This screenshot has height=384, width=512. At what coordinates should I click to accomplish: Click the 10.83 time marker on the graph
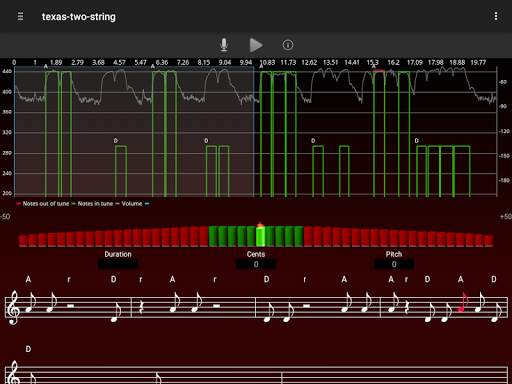(267, 62)
